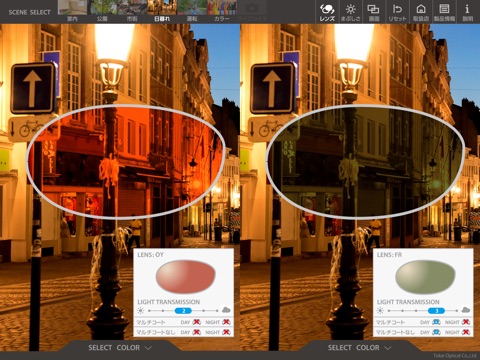Select the 日暮れ dusk scene thumbnail

click(162, 11)
